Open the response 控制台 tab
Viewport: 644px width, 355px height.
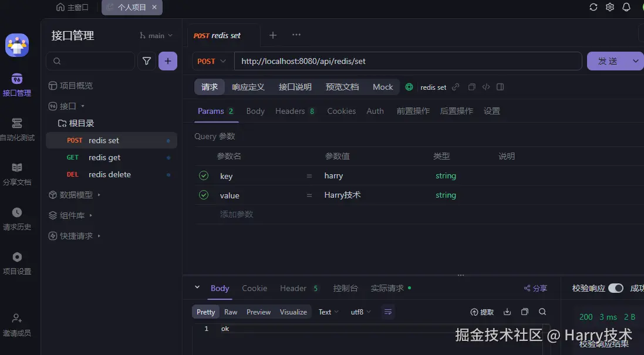click(x=345, y=289)
